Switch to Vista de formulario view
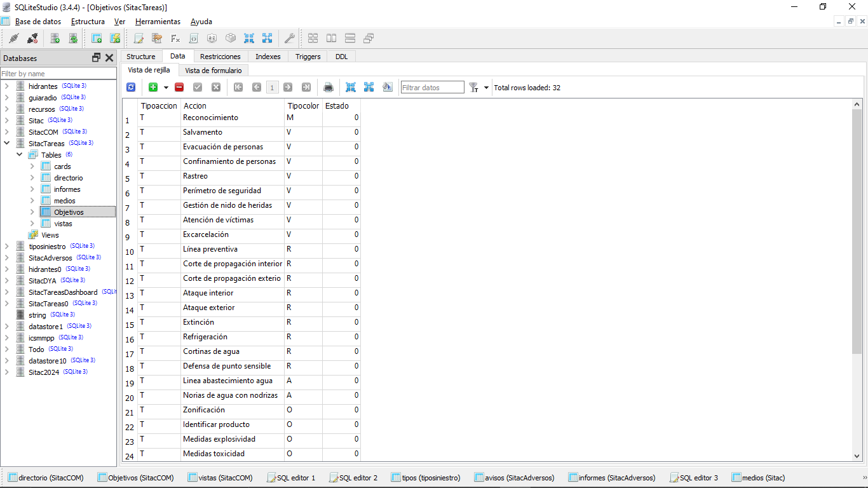This screenshot has height=488, width=868. 213,71
